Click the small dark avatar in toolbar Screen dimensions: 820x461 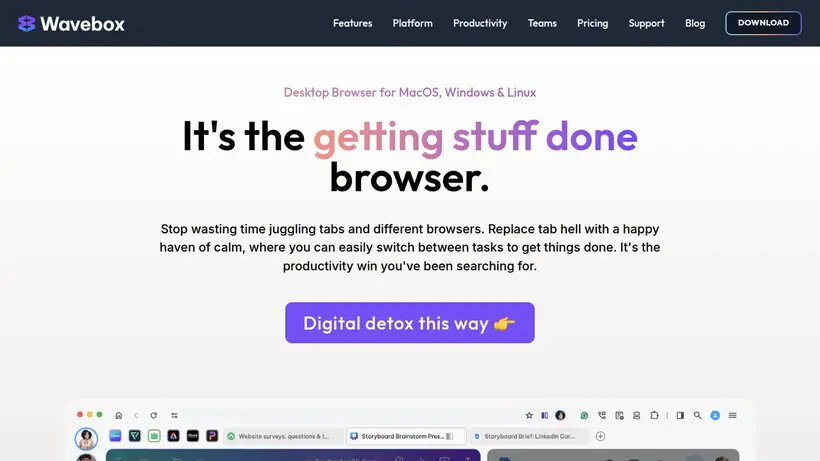tap(560, 416)
